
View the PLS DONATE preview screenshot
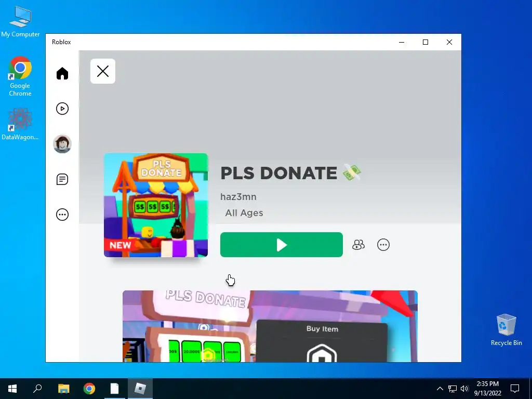tap(270, 326)
